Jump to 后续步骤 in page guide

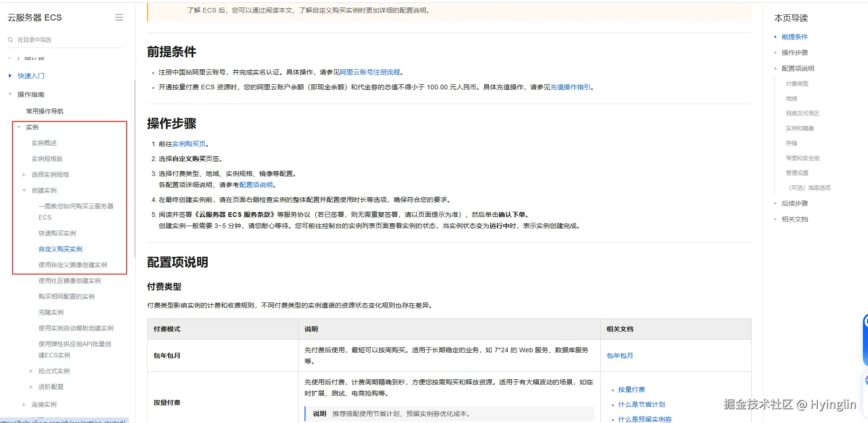795,203
